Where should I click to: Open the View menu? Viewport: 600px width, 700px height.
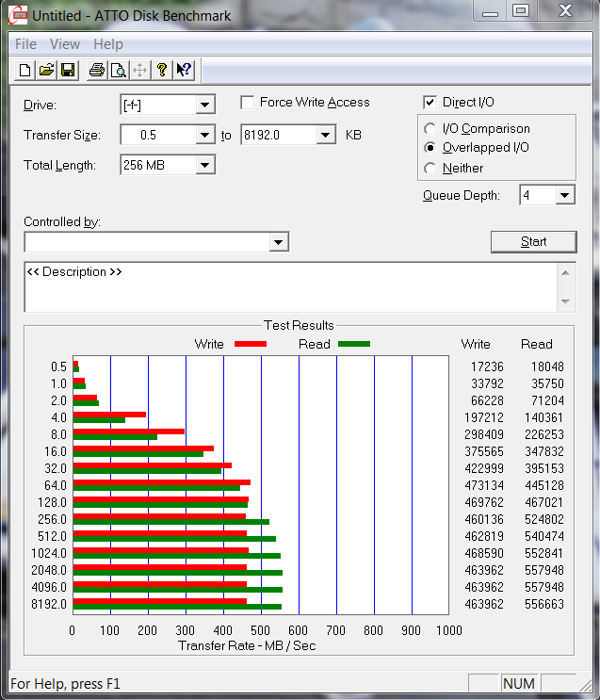click(65, 44)
